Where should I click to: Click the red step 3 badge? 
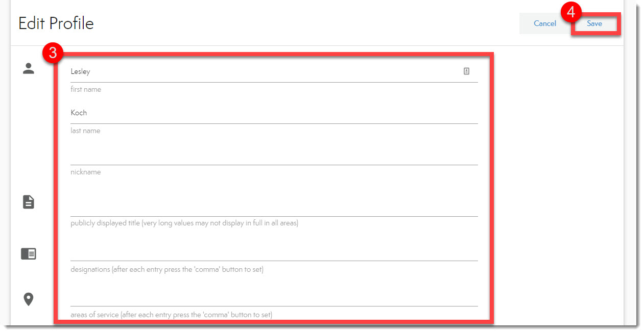pyautogui.click(x=53, y=53)
